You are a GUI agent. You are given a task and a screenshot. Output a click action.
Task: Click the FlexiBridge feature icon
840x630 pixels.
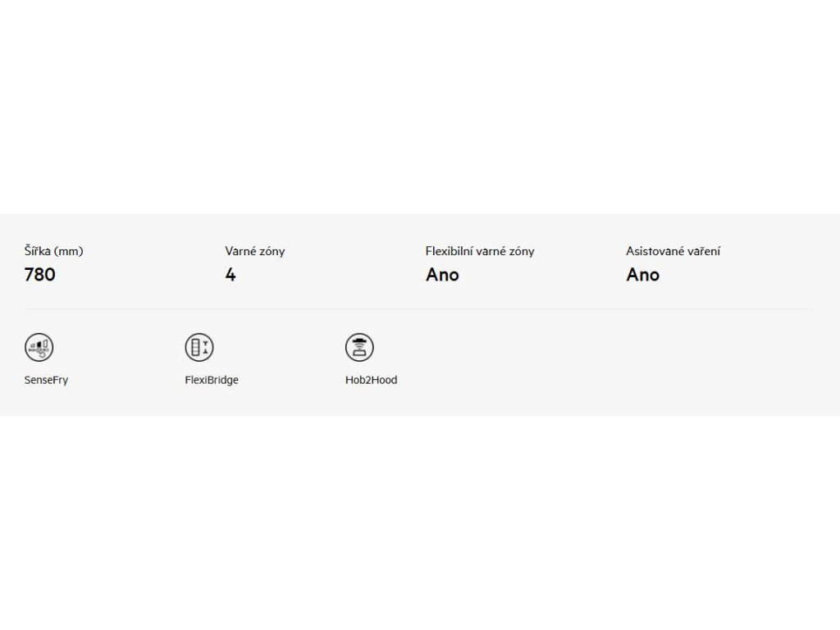(199, 347)
